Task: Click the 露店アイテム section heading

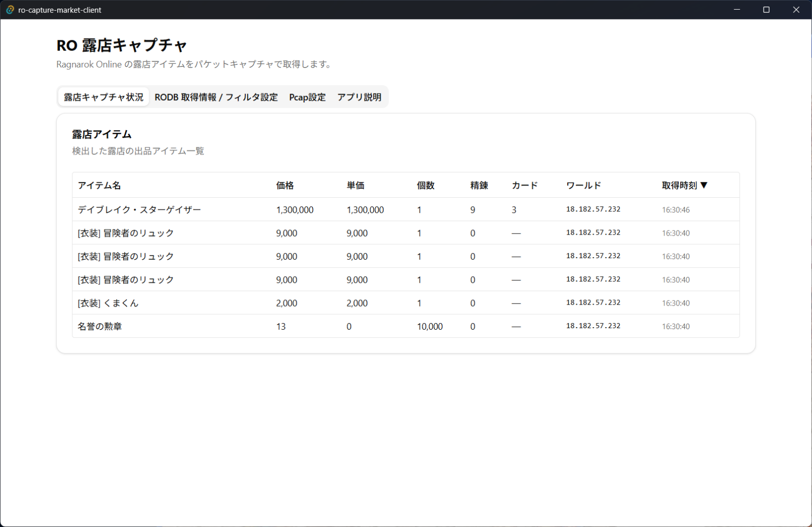Action: coord(102,134)
